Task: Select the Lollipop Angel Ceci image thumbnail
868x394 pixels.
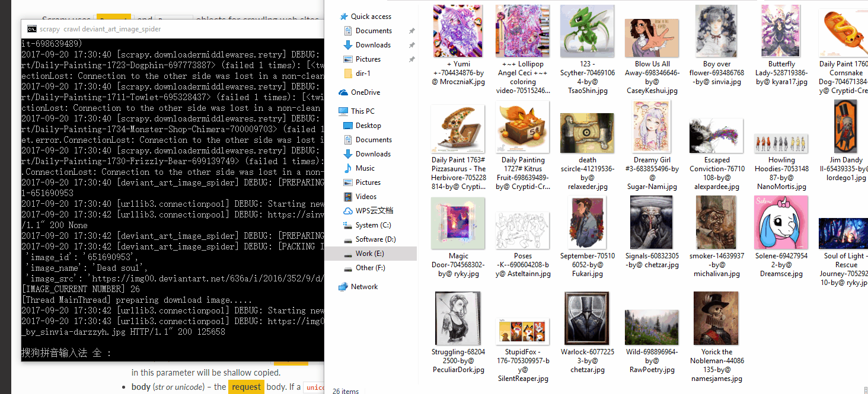Action: point(523,31)
